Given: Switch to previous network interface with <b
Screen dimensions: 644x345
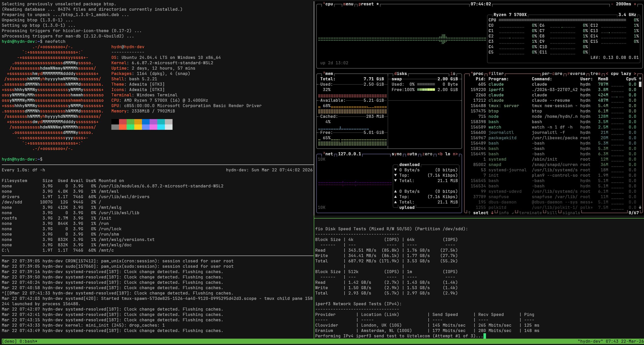Looking at the screenshot, I should pyautogui.click(x=440, y=154).
